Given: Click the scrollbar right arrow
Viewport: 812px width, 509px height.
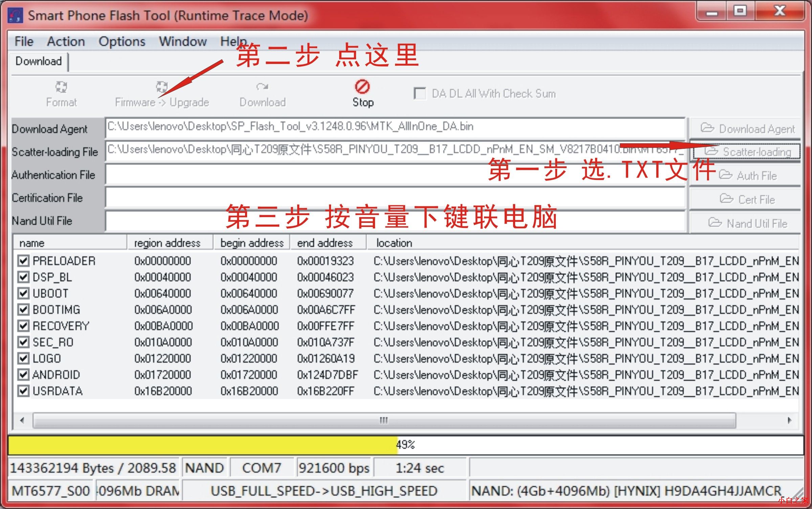Looking at the screenshot, I should coord(789,420).
